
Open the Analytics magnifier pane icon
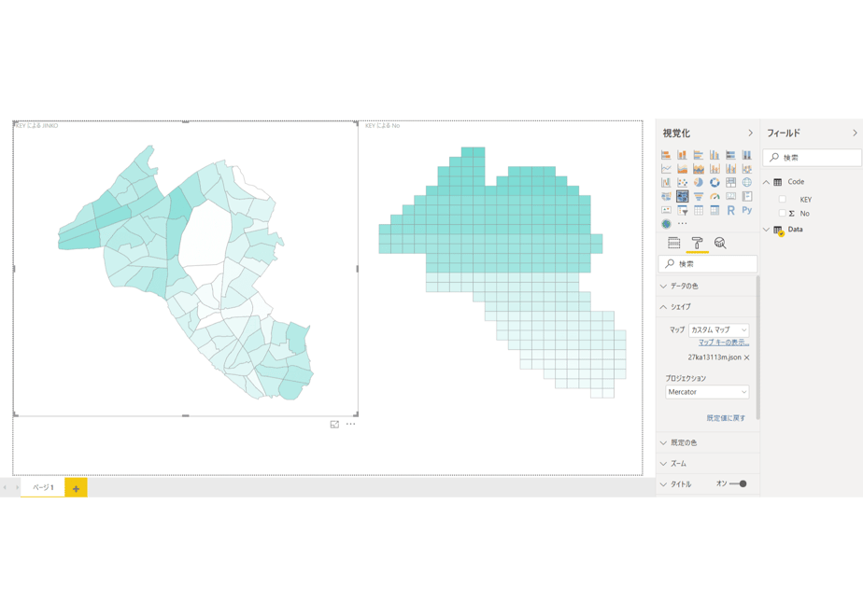(x=720, y=243)
